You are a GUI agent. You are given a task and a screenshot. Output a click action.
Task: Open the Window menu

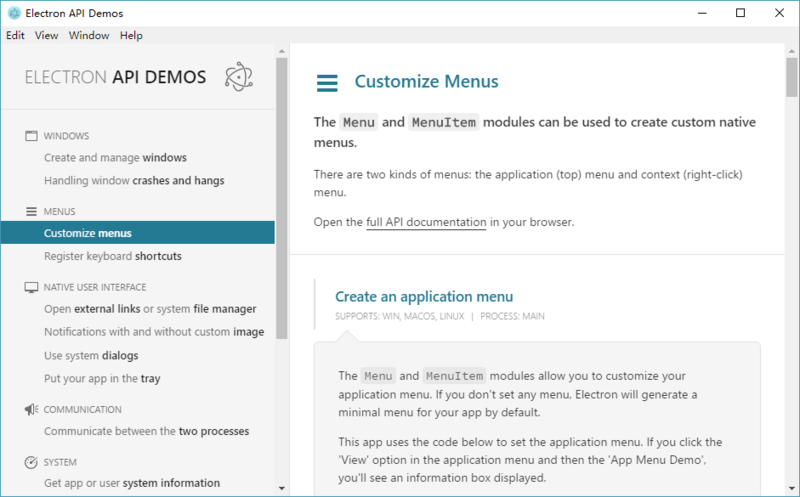(89, 35)
